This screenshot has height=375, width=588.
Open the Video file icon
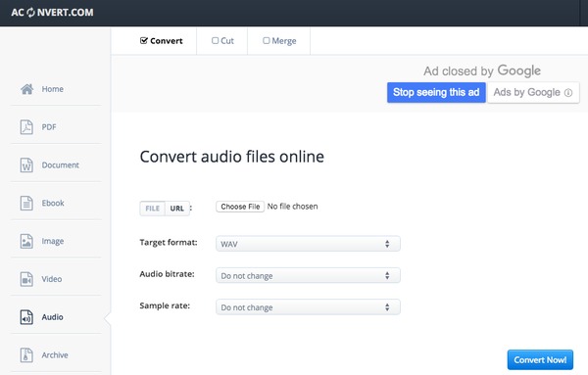point(26,279)
